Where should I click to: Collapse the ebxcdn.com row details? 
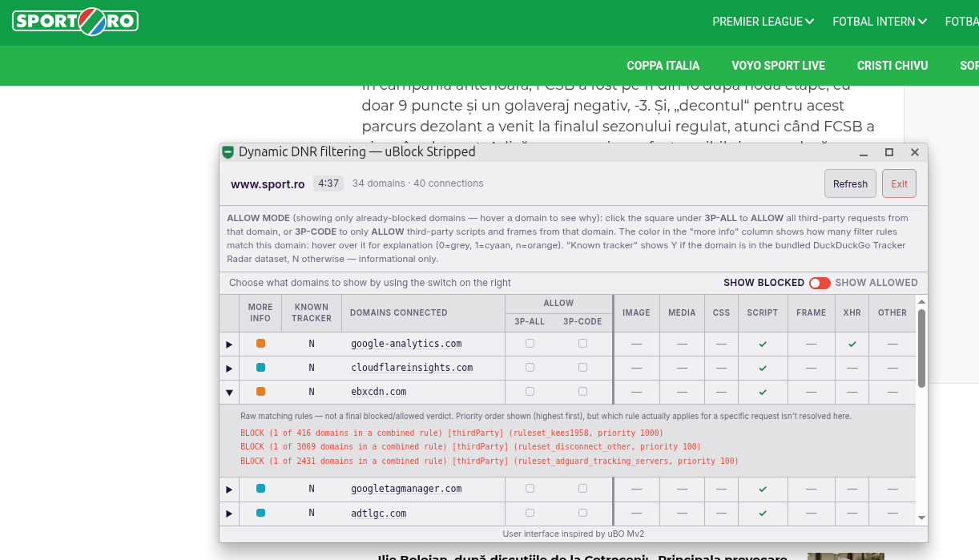click(229, 393)
